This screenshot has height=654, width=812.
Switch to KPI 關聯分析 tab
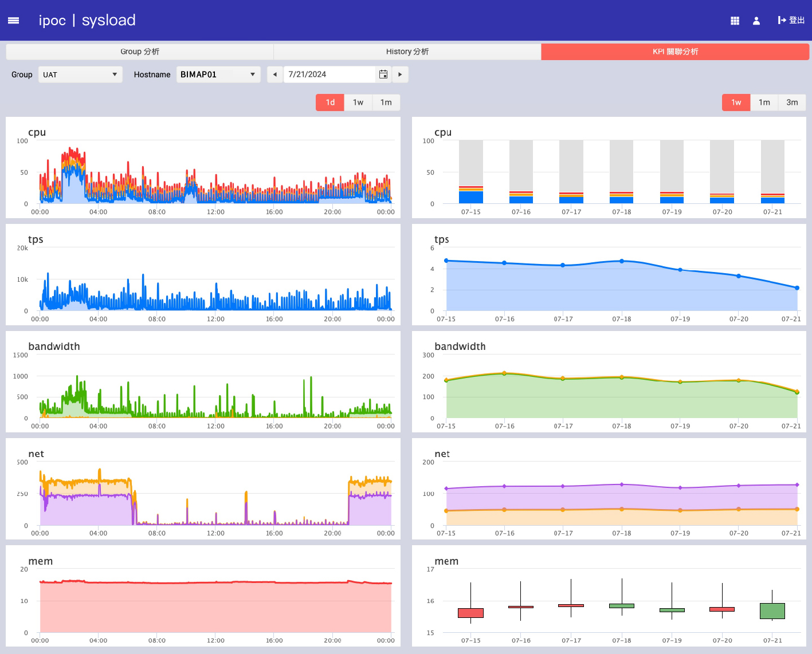(x=675, y=52)
